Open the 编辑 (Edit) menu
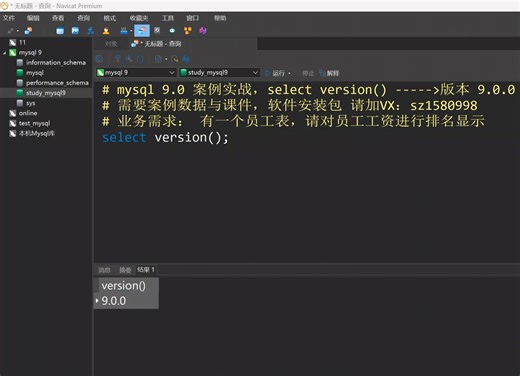520x376 pixels. pos(33,18)
